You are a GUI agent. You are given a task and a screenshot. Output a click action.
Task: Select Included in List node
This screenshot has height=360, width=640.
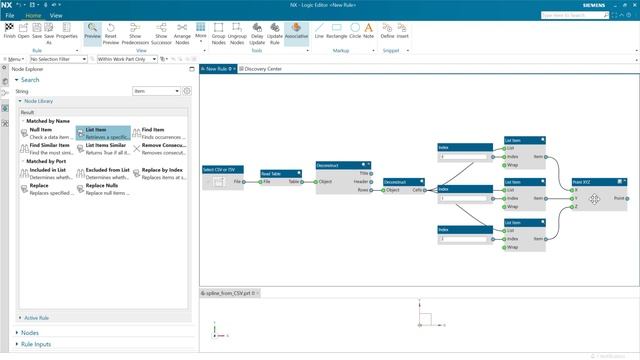point(47,173)
